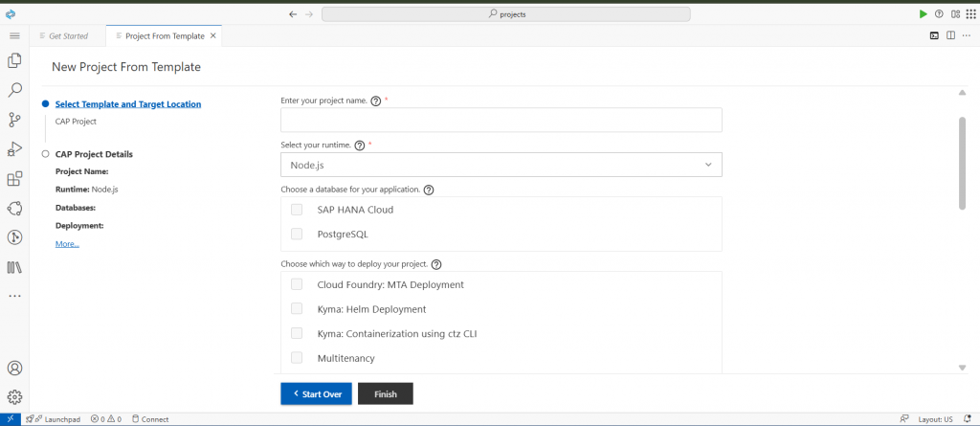Open the nine-dot apps grid icon
The height and width of the screenshot is (426, 980).
tap(970, 14)
